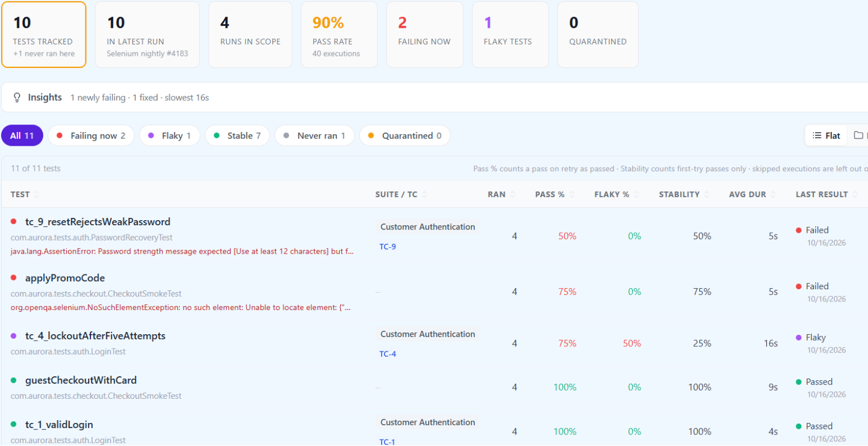Select the Tests Tracked summary card
Image resolution: width=868 pixels, height=446 pixels.
tap(44, 35)
